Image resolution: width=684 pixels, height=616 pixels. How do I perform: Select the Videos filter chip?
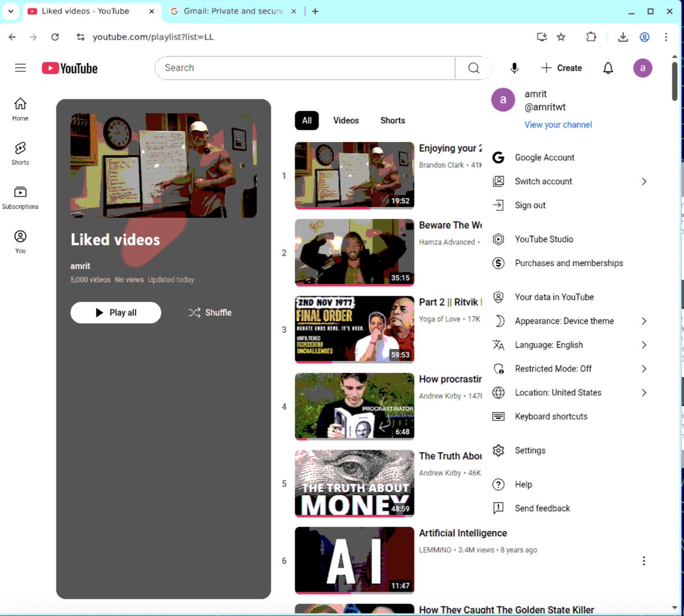[x=346, y=120]
